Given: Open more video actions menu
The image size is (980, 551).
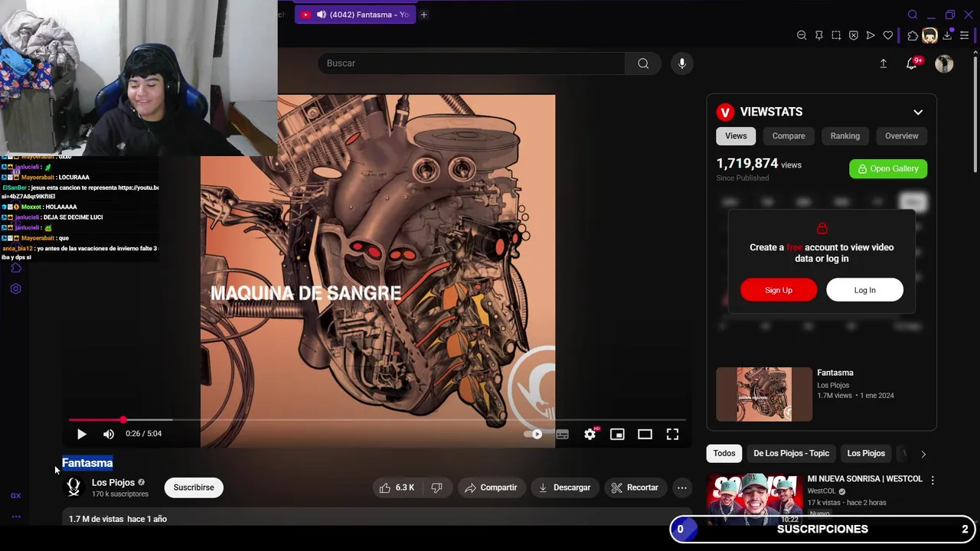Looking at the screenshot, I should point(682,487).
